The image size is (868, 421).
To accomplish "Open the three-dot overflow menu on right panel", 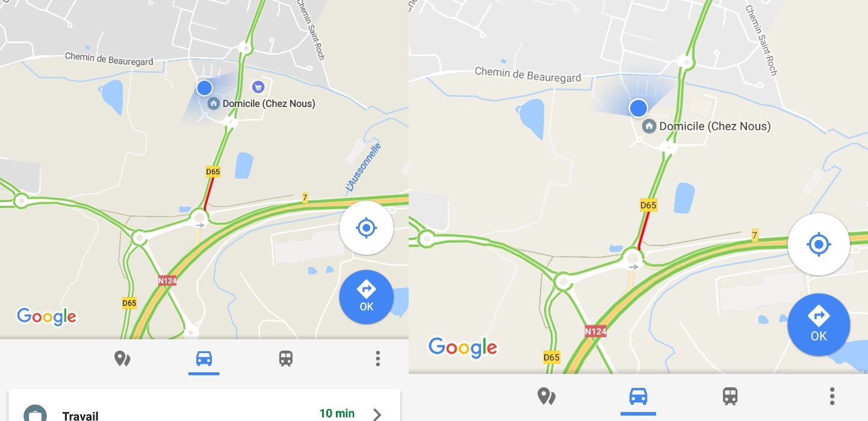I will pyautogui.click(x=832, y=396).
